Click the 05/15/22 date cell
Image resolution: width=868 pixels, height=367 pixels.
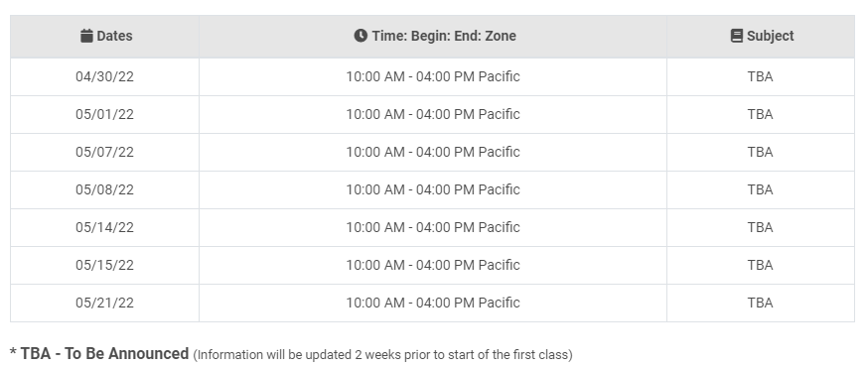click(x=104, y=265)
